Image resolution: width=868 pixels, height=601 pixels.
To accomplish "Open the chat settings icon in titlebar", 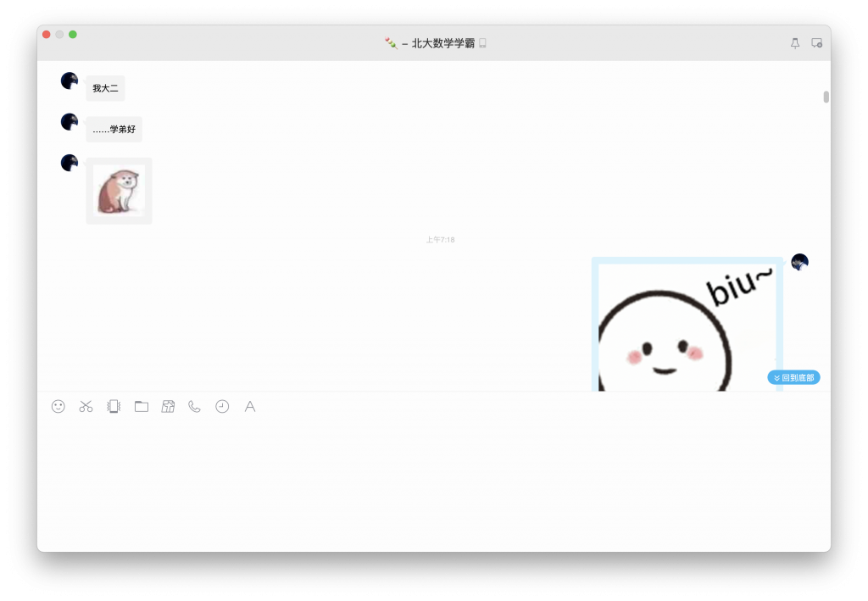I will (x=816, y=42).
